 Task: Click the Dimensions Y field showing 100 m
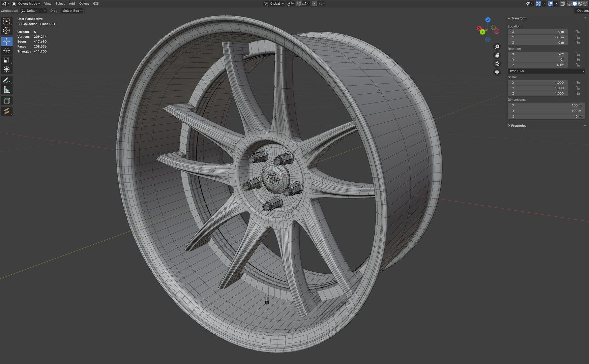[546, 111]
